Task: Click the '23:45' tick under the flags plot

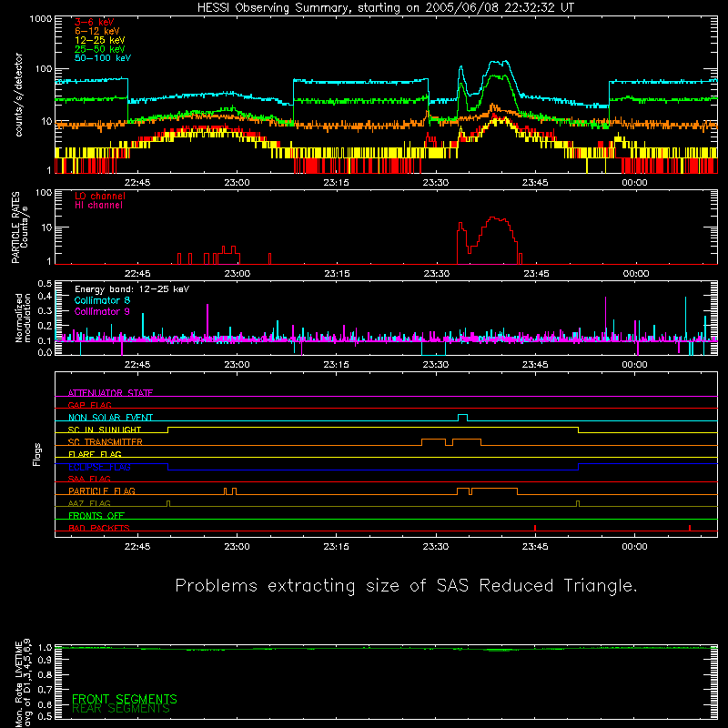Action: pos(535,547)
